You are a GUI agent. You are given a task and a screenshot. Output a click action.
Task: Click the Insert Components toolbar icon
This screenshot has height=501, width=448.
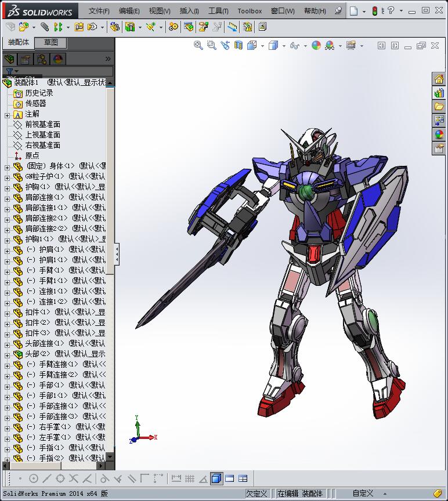click(23, 27)
